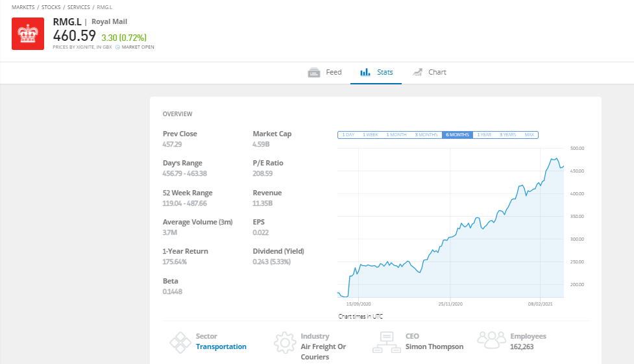This screenshot has height=364, width=634.
Task: Open the Transportation sector link
Action: click(221, 346)
